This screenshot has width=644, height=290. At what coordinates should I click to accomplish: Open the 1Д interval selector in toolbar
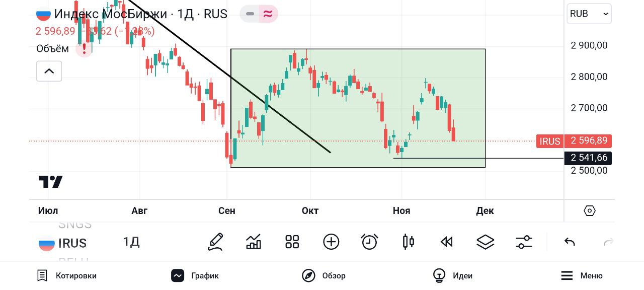tap(131, 242)
